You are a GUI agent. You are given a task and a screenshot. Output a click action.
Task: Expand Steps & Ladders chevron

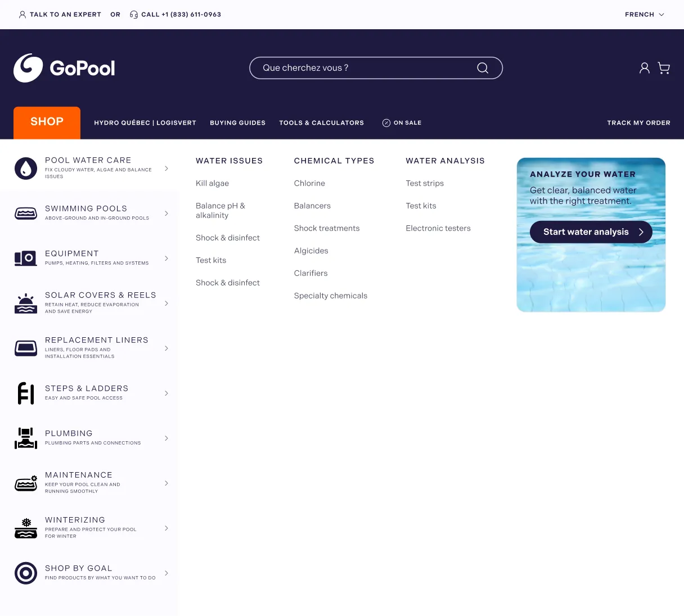pos(166,393)
